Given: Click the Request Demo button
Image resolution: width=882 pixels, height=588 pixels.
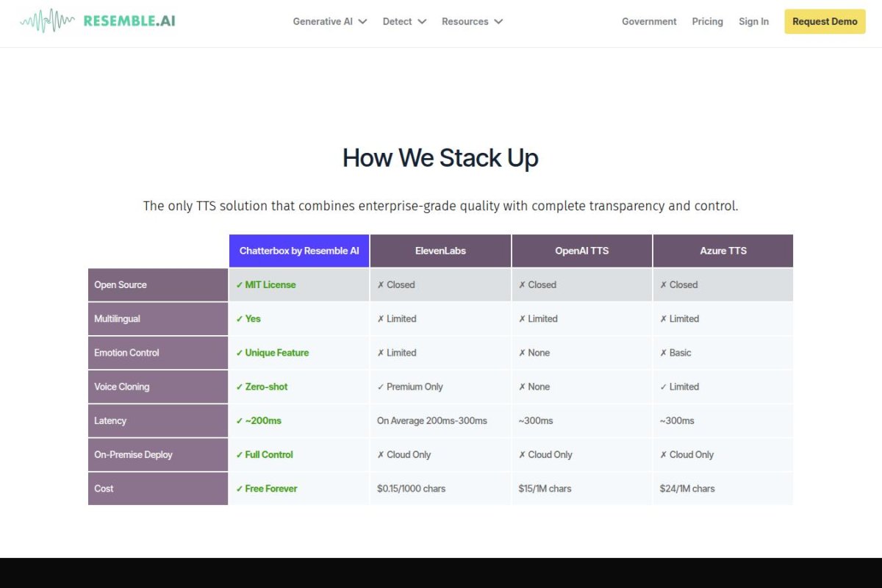Looking at the screenshot, I should tap(825, 21).
